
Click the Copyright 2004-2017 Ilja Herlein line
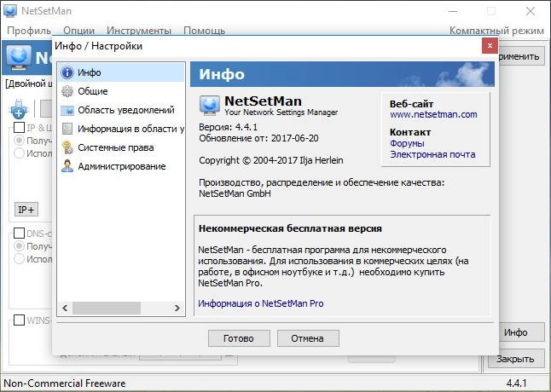point(271,160)
